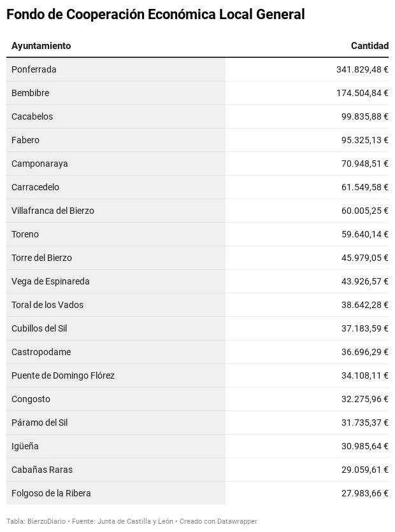Click the Carracedelo entry
Screen dimensions: 395x532
point(35,187)
